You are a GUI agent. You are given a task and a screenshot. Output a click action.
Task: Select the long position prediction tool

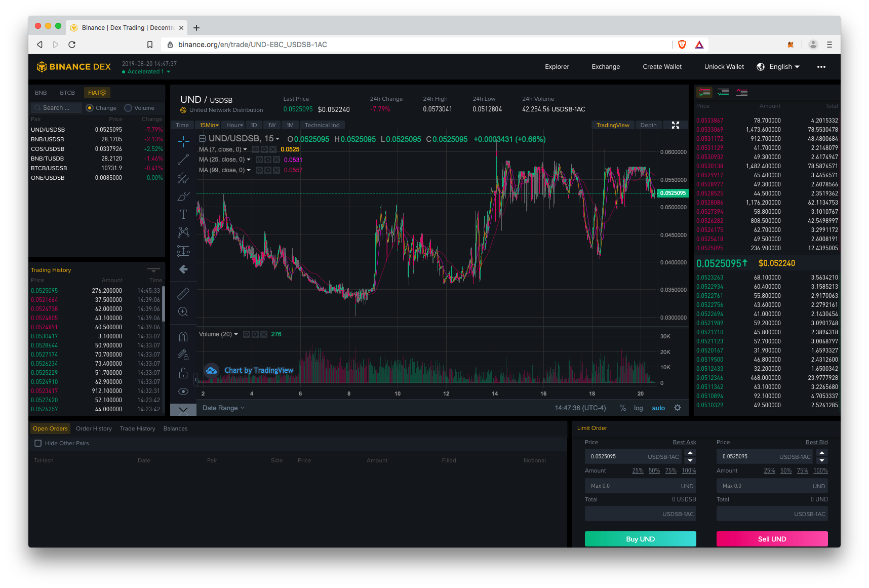[x=183, y=251]
